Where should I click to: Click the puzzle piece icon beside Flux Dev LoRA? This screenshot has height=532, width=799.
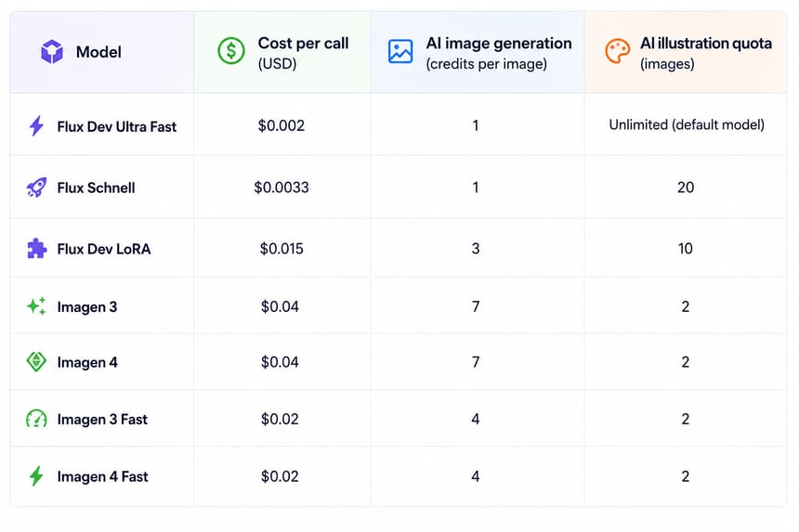tap(36, 249)
